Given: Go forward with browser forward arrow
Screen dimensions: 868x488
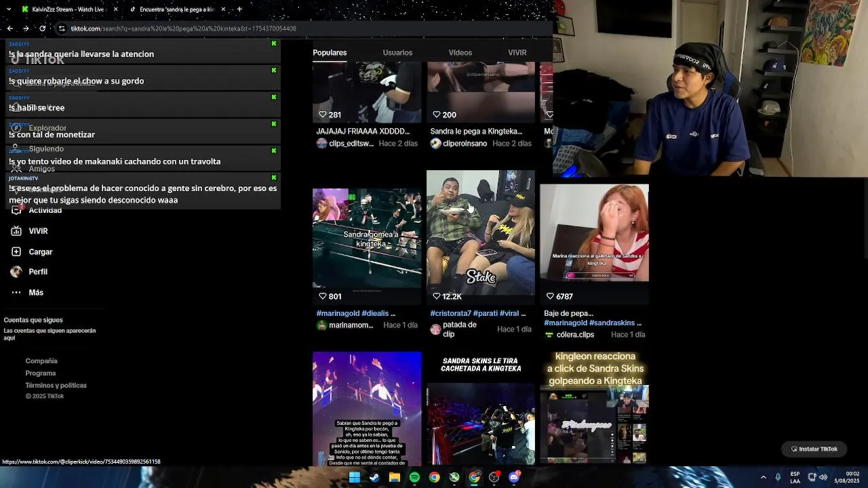Looking at the screenshot, I should click(x=26, y=28).
